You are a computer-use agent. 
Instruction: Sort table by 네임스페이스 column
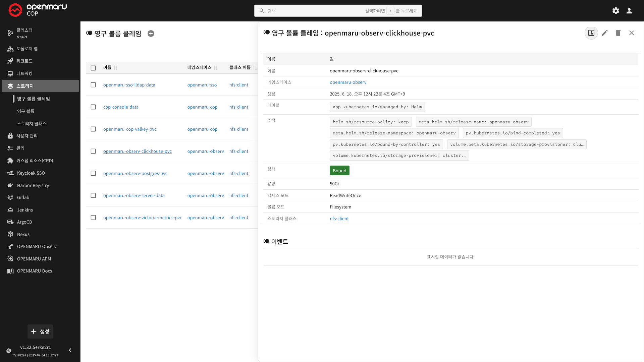tap(215, 68)
